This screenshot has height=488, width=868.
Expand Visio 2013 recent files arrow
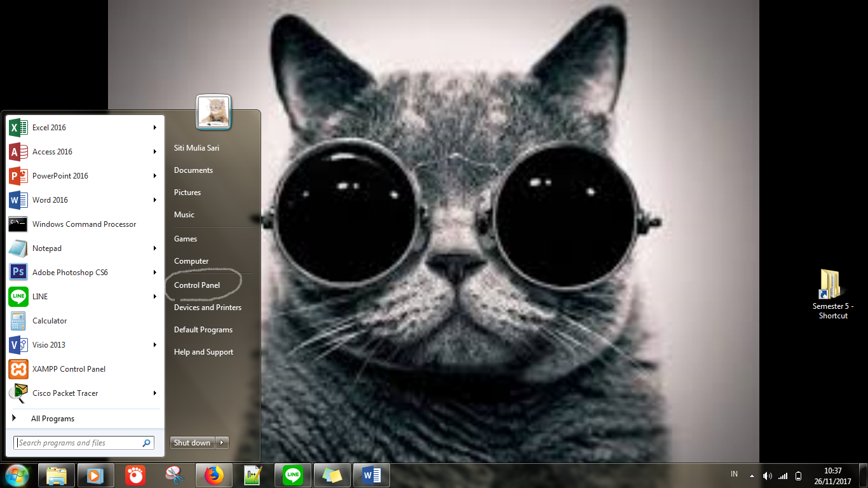click(154, 345)
